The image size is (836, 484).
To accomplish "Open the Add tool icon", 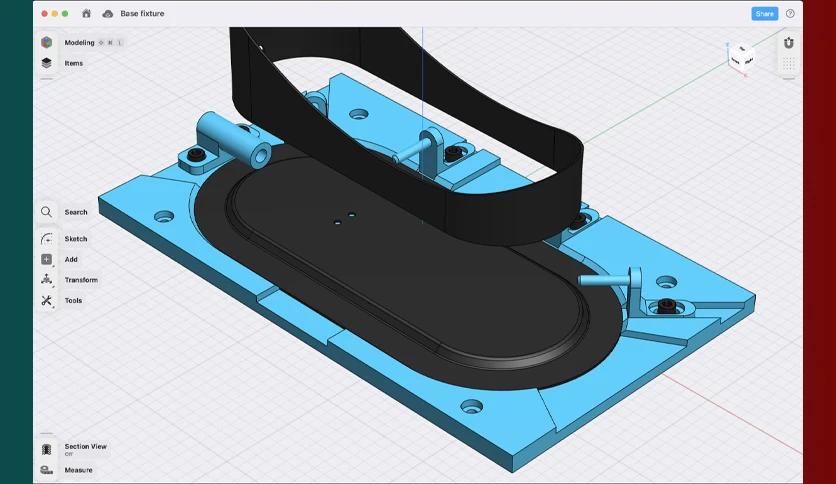I will click(x=46, y=259).
